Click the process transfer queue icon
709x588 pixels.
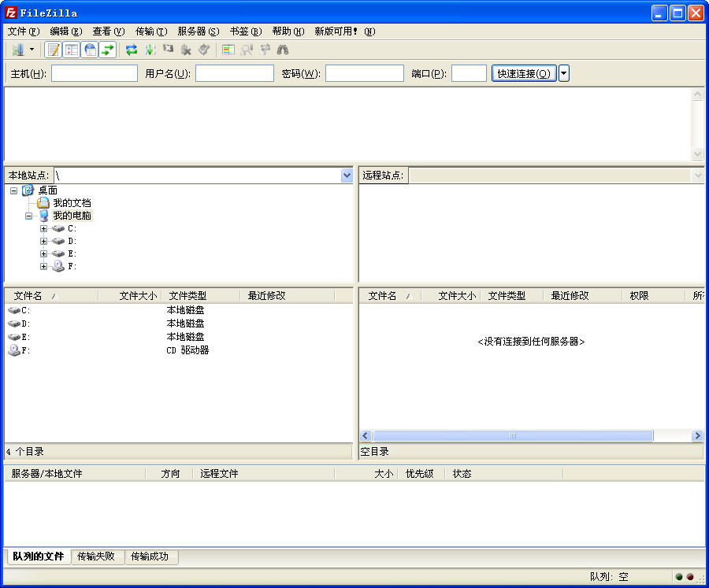pos(150,50)
